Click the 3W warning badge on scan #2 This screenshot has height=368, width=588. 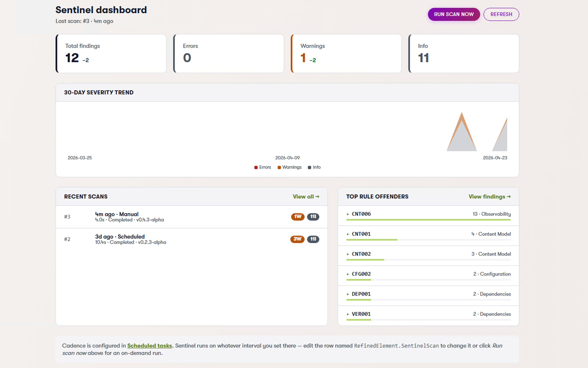[297, 239]
